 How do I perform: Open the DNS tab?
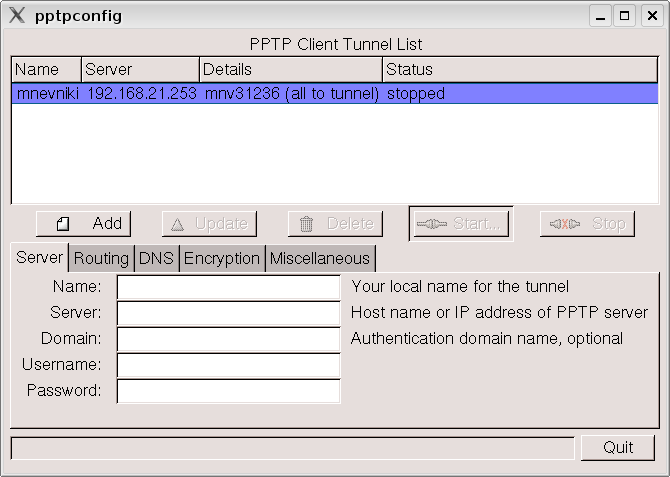(156, 258)
